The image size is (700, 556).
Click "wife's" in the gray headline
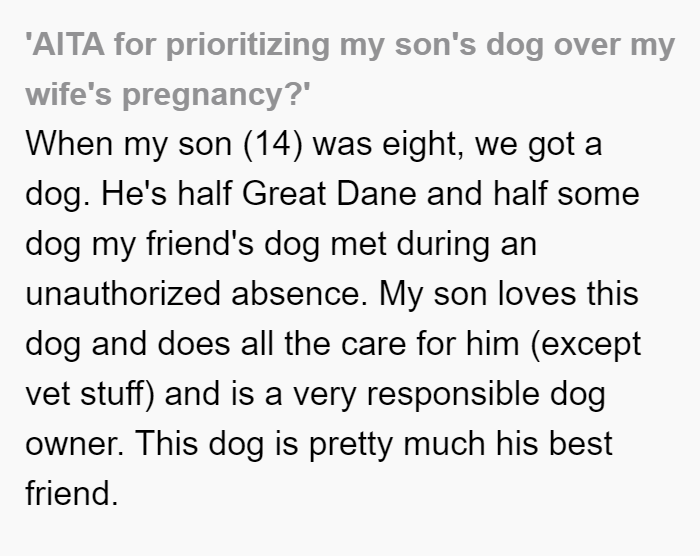click(68, 94)
